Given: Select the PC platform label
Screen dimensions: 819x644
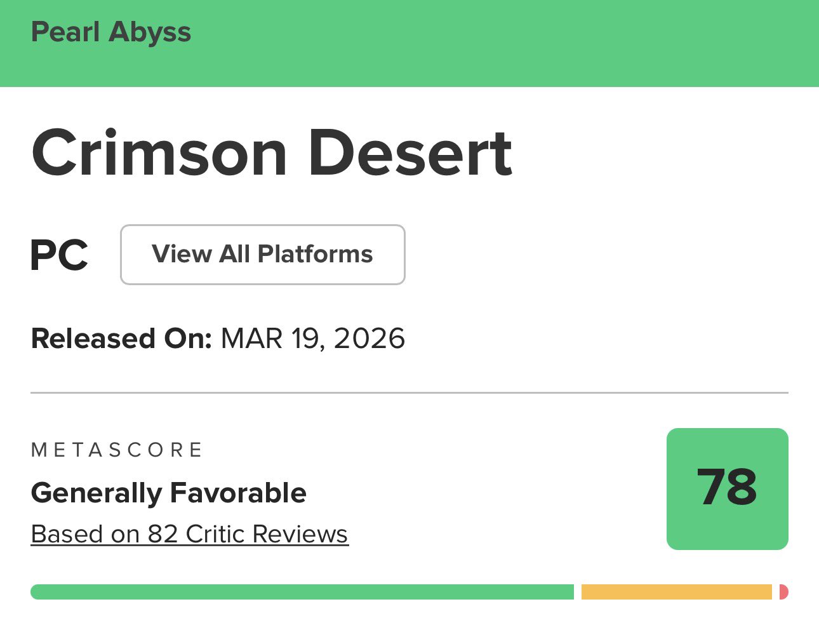Looking at the screenshot, I should point(59,255).
